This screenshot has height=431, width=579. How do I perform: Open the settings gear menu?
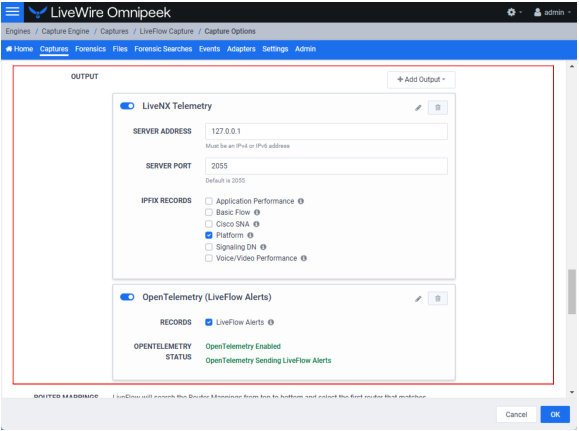(x=514, y=13)
